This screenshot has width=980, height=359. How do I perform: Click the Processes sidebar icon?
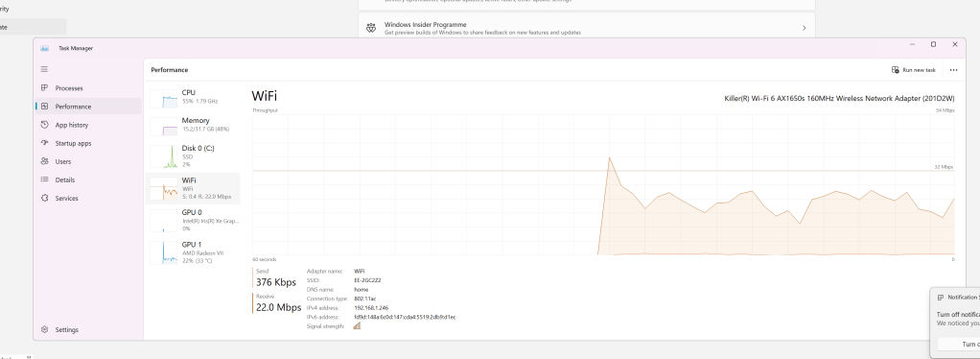(x=44, y=88)
